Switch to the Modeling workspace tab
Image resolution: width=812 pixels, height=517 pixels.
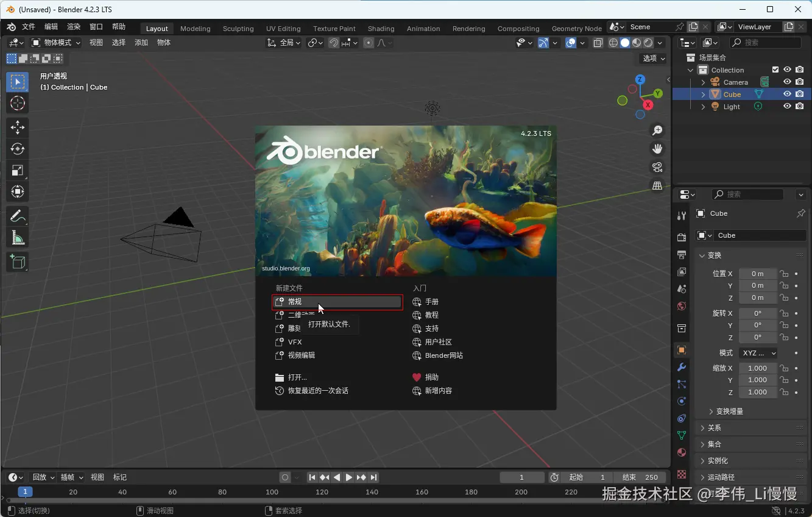tap(196, 29)
